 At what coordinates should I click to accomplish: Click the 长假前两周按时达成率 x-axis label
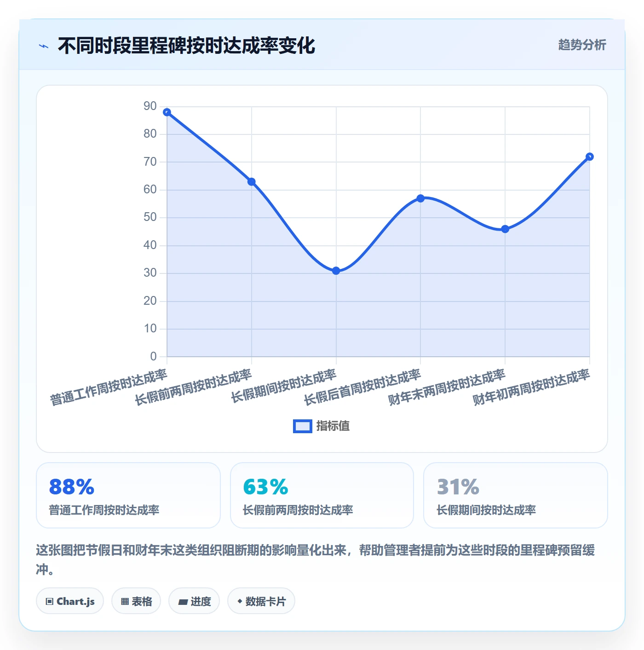click(193, 387)
